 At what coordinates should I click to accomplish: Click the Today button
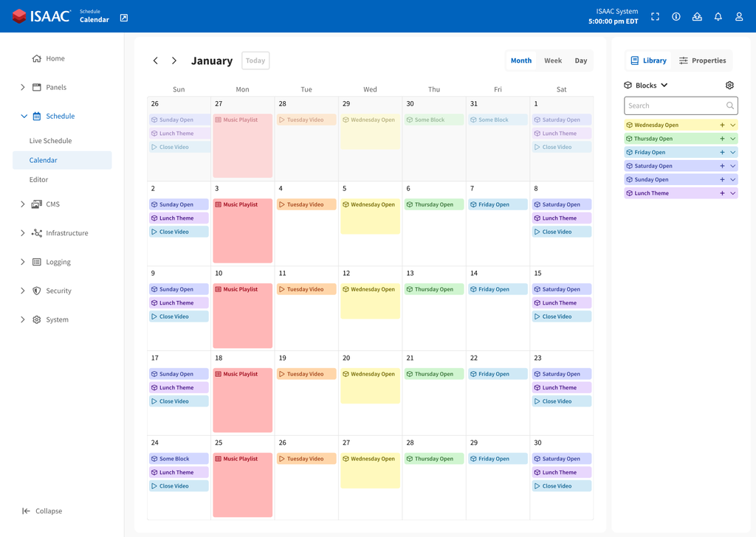(x=255, y=60)
